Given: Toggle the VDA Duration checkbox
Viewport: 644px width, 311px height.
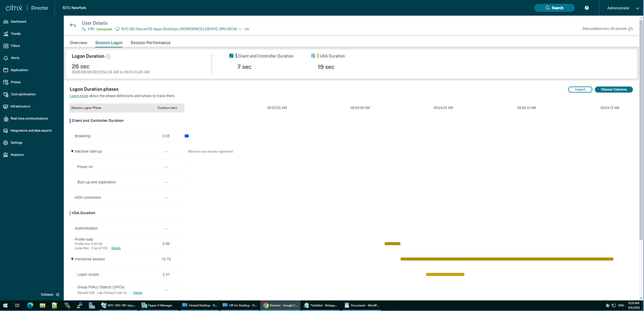Looking at the screenshot, I should point(313,56).
